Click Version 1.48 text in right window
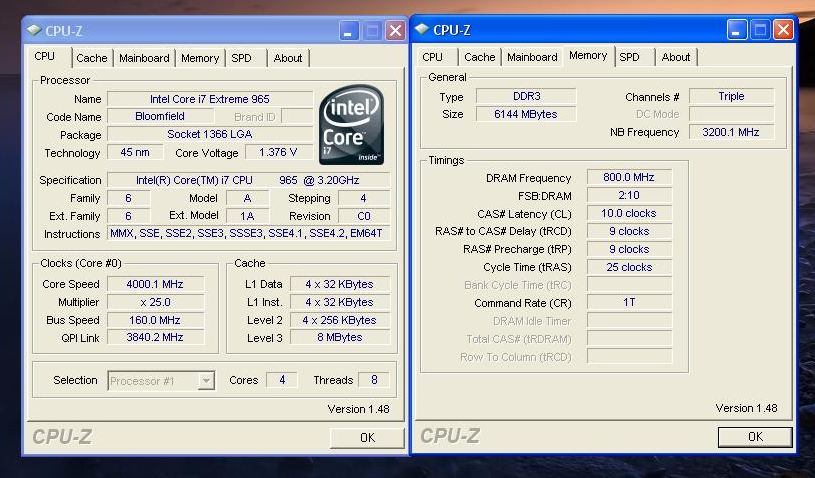815x478 pixels. coord(746,408)
